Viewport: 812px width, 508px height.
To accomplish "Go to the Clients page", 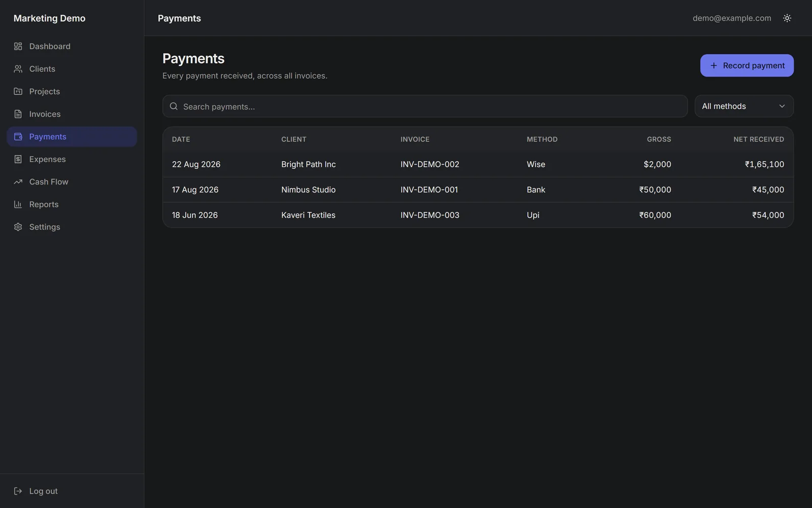I will coord(72,69).
